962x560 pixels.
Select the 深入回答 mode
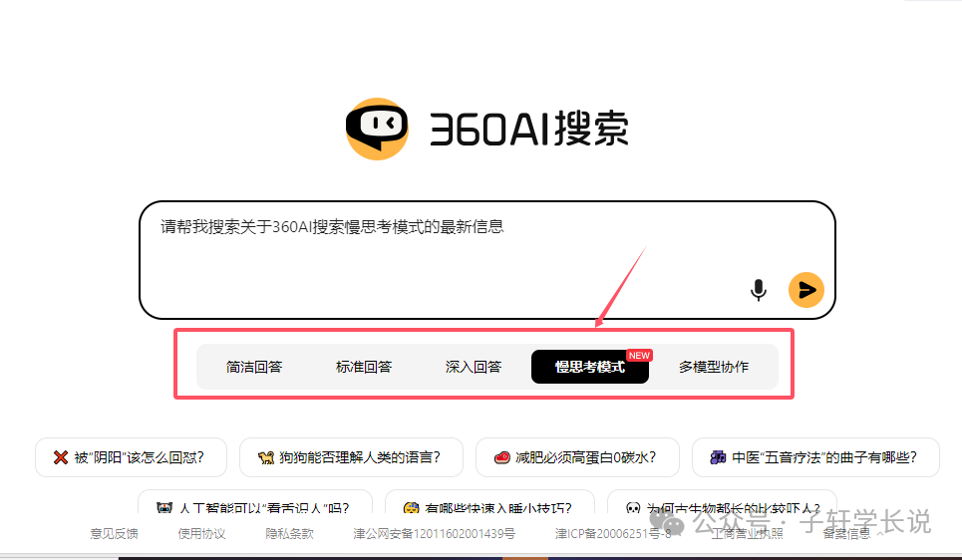tap(474, 367)
